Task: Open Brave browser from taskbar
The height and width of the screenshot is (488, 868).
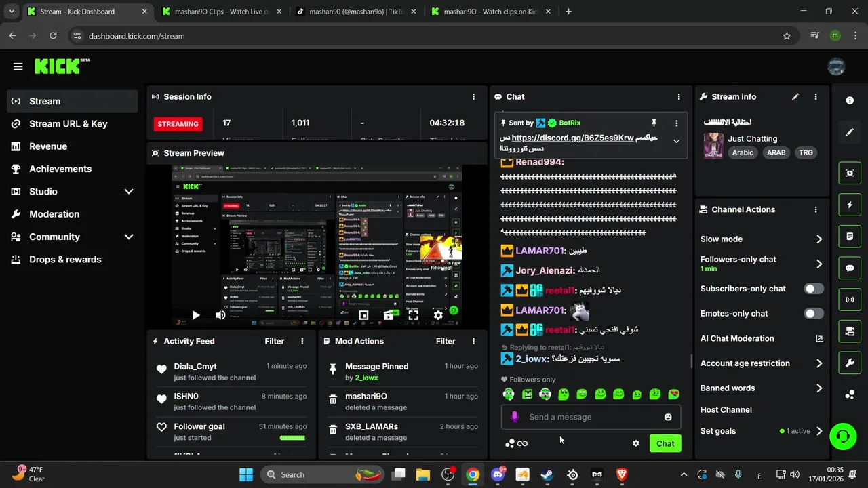Action: (x=622, y=474)
